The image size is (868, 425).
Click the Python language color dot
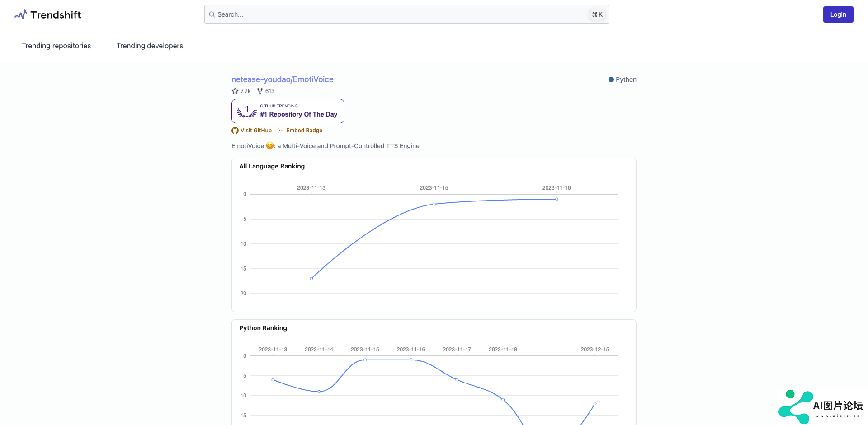(x=611, y=79)
